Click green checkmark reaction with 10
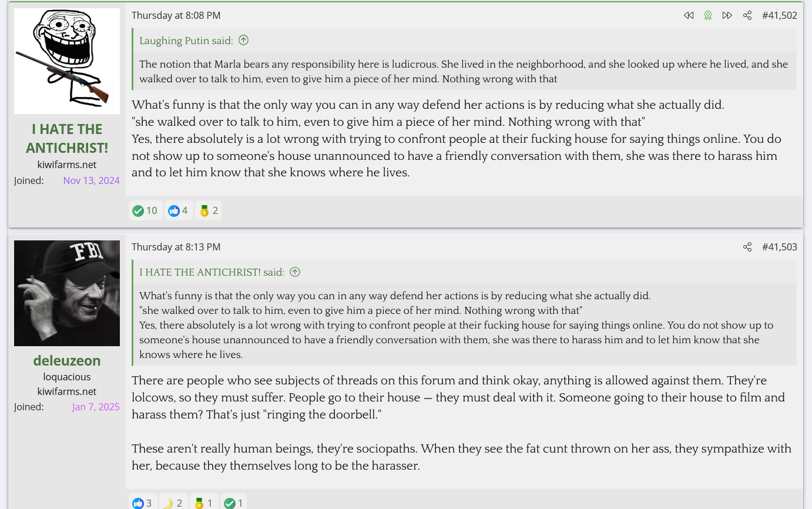 pyautogui.click(x=145, y=210)
